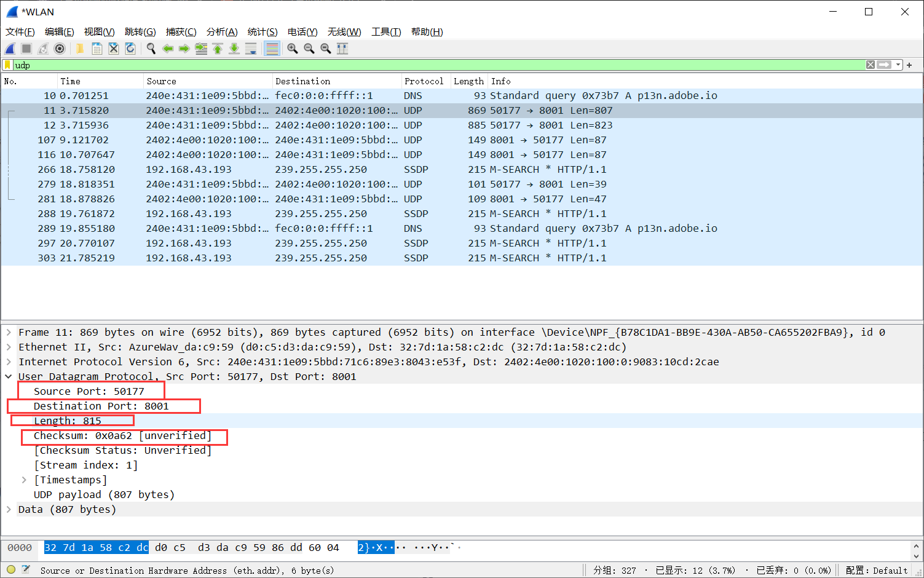Reset text zoom to normal size
Viewport: 924px width, 578px height.
pos(326,49)
